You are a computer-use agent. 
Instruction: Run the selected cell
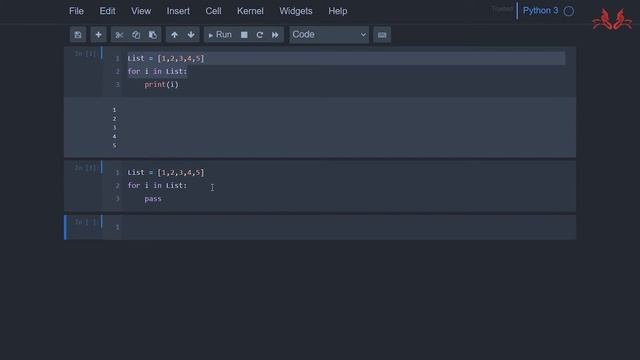point(220,35)
